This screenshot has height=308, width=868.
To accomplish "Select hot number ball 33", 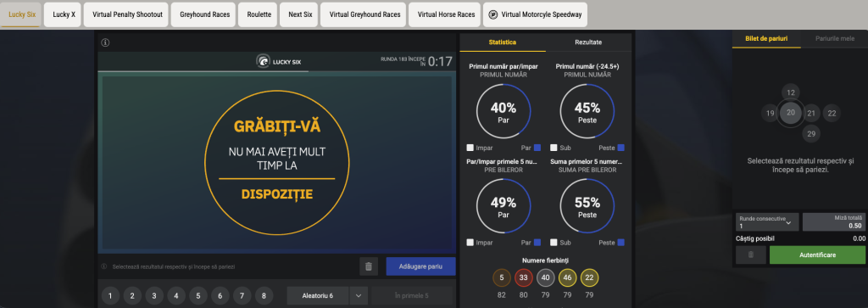I will coord(524,277).
